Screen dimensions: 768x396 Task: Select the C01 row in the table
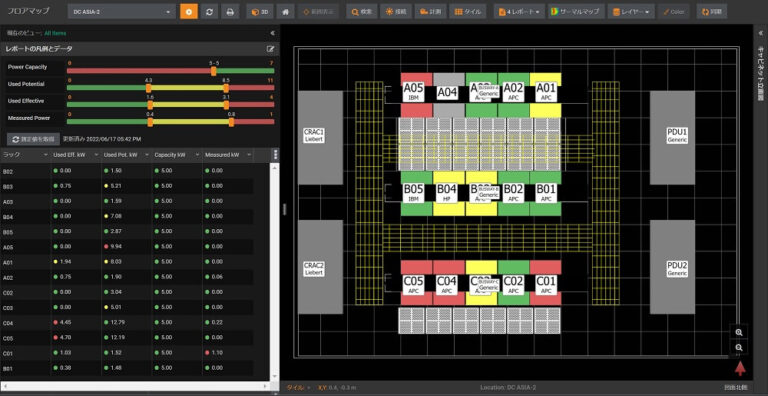[126, 353]
